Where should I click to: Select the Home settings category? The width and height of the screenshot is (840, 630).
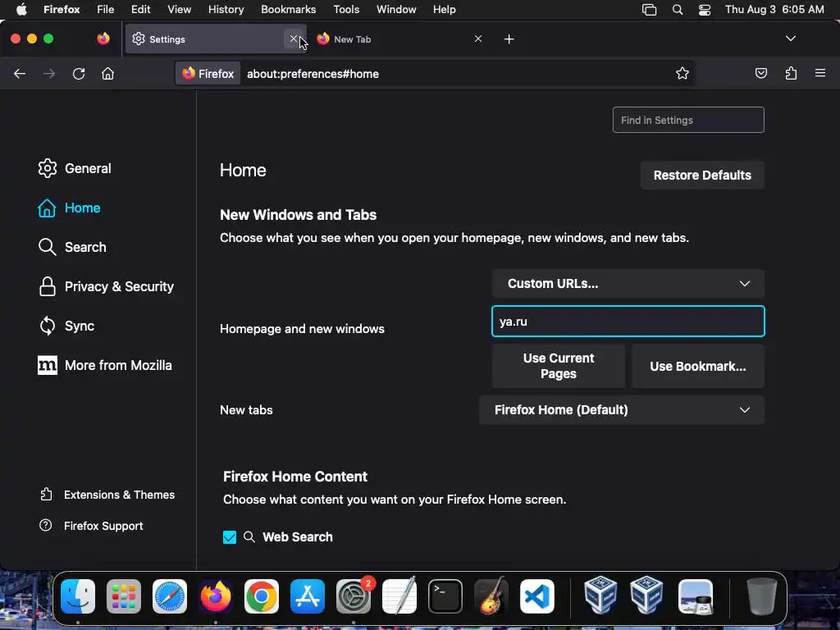pyautogui.click(x=69, y=208)
